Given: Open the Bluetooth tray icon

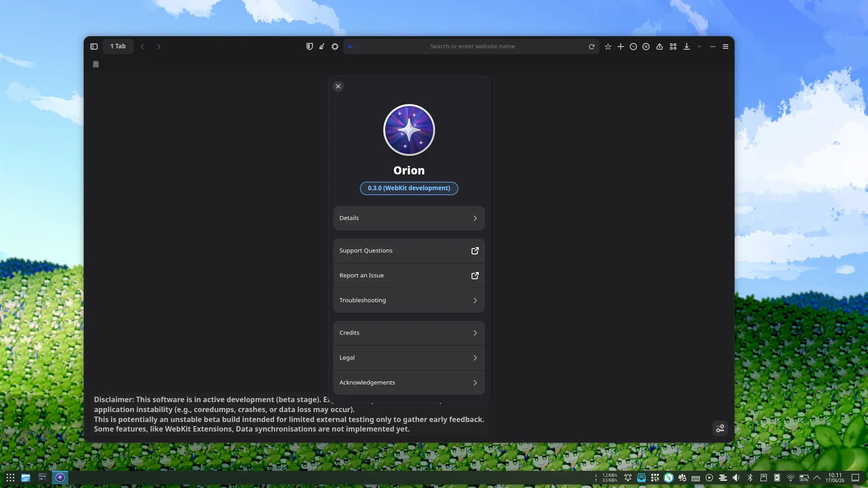Looking at the screenshot, I should point(750,478).
